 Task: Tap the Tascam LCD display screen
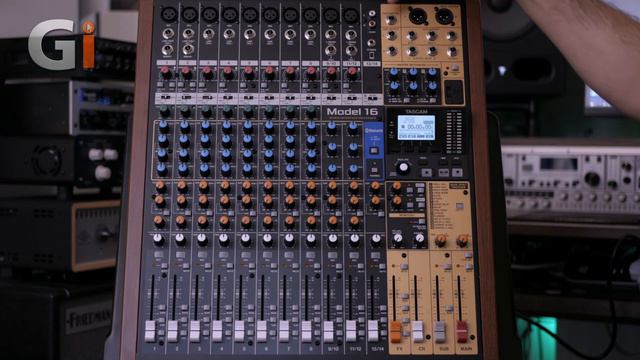[x=416, y=127]
